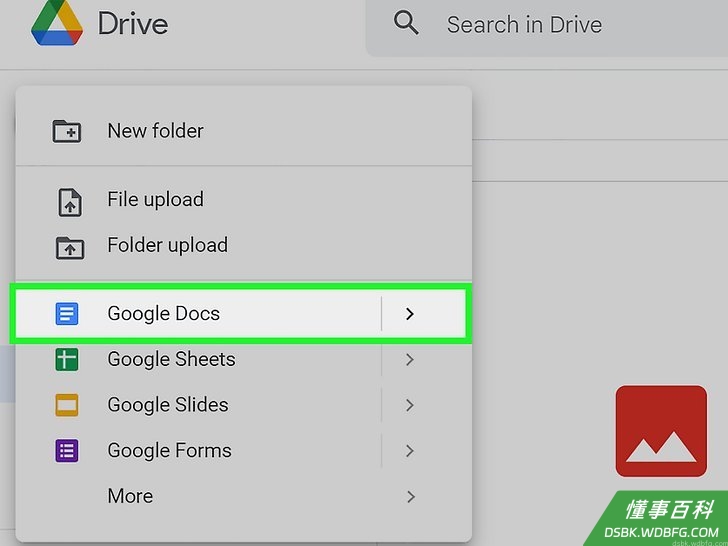Click the purple Google Forms icon

[x=67, y=450]
